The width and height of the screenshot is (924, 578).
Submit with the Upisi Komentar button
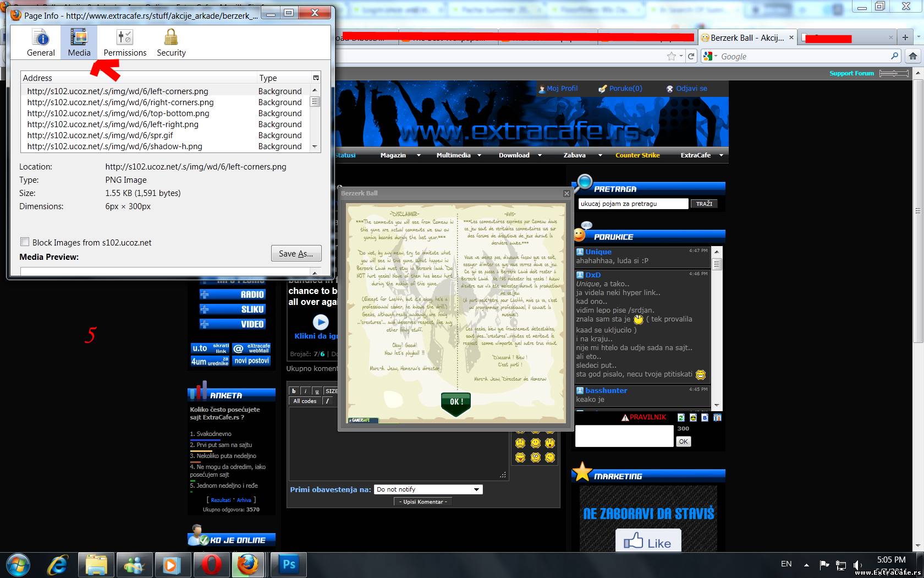click(x=423, y=501)
